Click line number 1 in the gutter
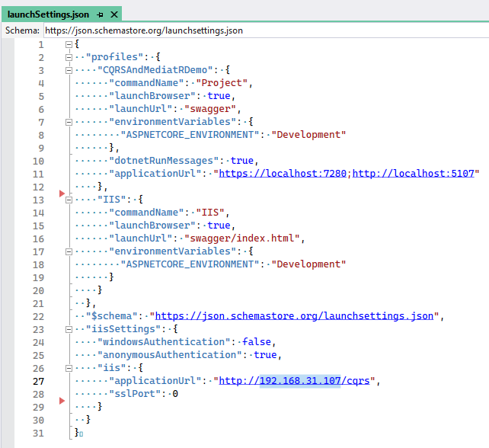Image resolution: width=489 pixels, height=448 pixels. coord(41,45)
